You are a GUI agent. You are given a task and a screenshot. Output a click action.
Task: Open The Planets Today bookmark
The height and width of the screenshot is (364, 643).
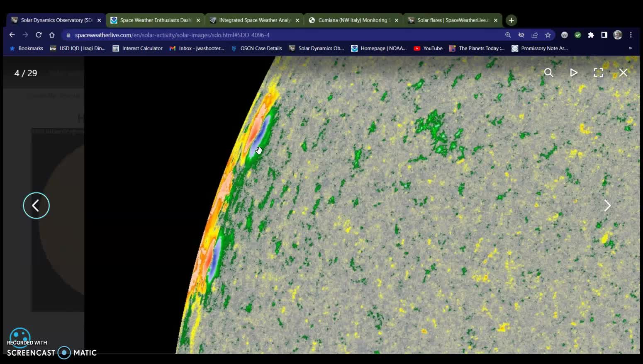[x=477, y=49]
